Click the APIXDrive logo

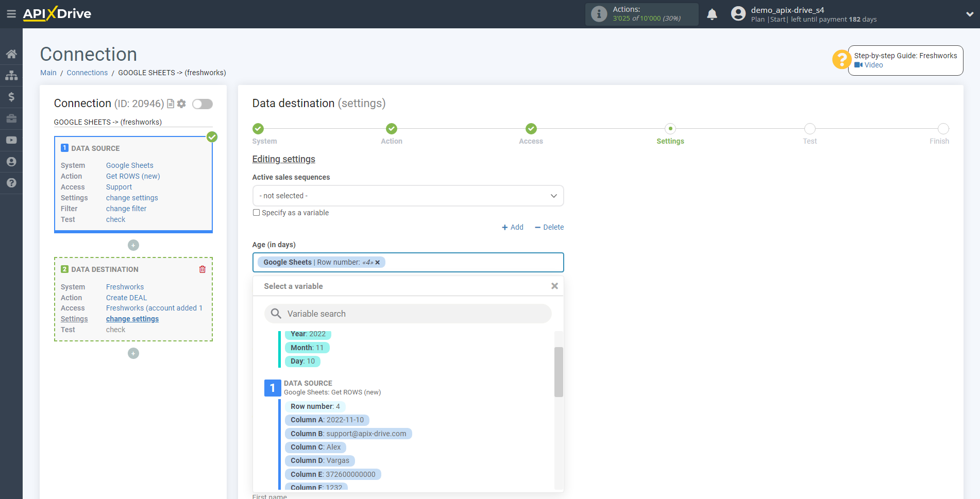[57, 14]
